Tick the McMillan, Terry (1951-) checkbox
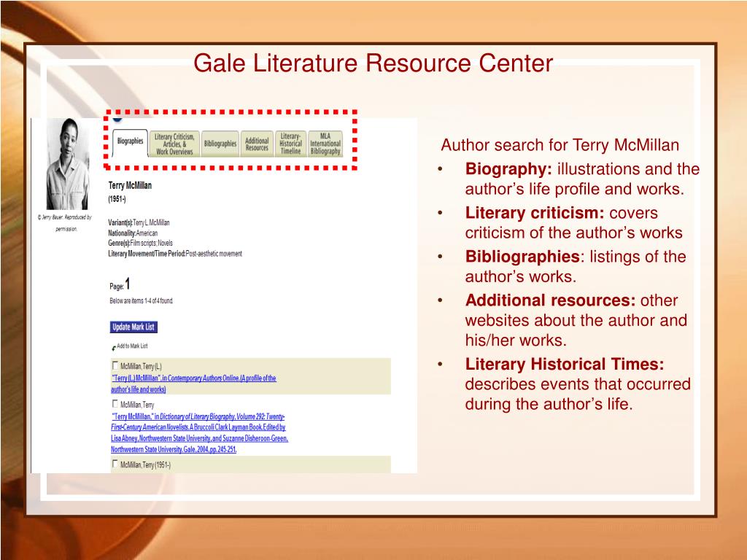The image size is (747, 560). 115,464
